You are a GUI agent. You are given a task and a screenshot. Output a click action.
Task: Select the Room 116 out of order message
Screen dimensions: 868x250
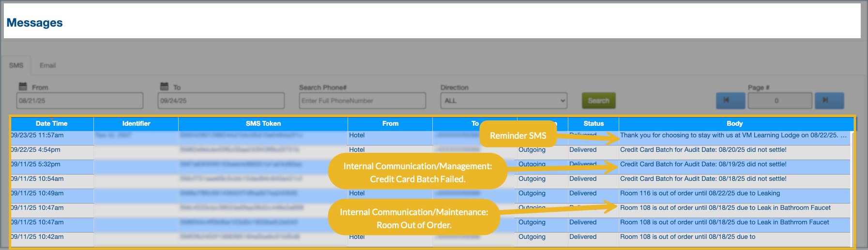[700, 193]
